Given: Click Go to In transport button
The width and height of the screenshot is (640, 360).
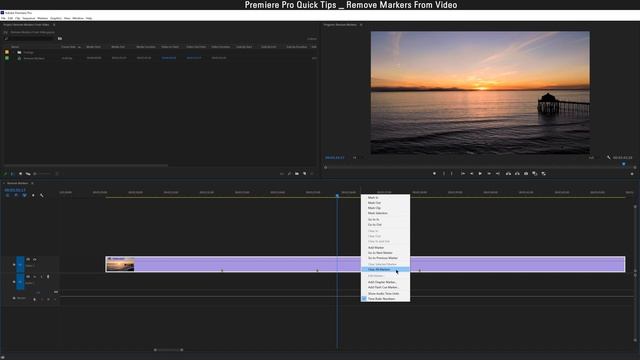Looking at the screenshot, I should (463, 174).
